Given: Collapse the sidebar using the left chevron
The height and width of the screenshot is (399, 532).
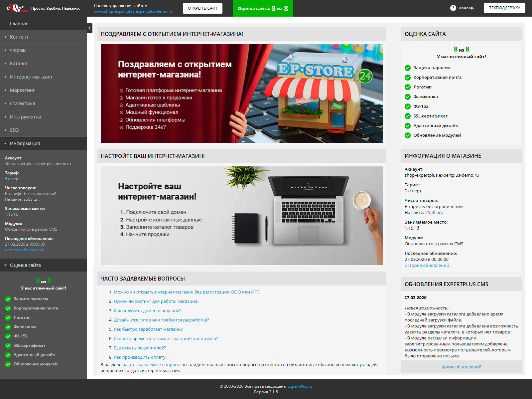Looking at the screenshot, I should [90, 29].
